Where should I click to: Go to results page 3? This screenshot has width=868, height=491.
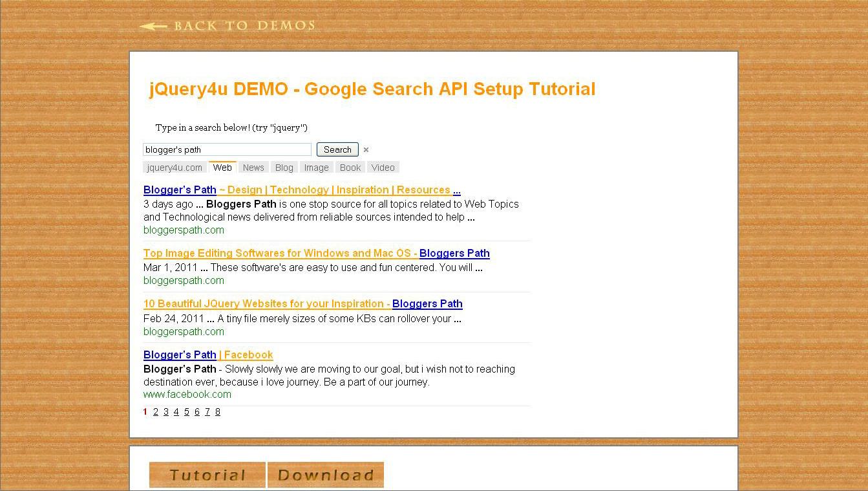click(x=166, y=412)
